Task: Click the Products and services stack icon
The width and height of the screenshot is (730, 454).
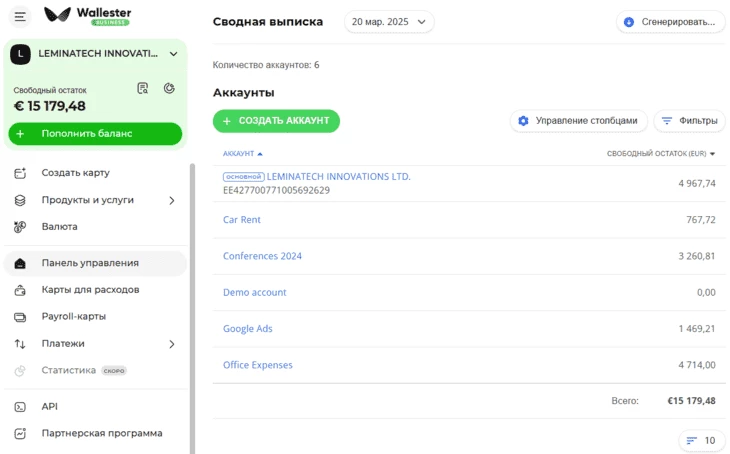Action: 20,200
